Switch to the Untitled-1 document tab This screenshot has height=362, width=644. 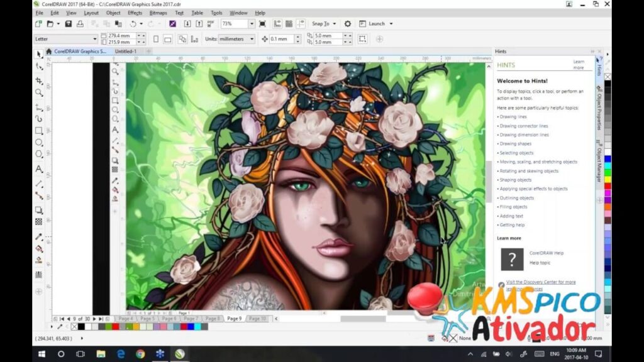[x=126, y=52]
